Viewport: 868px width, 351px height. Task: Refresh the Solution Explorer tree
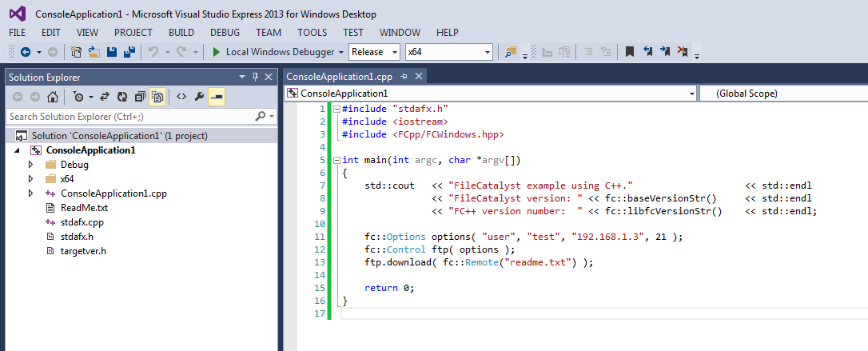122,97
